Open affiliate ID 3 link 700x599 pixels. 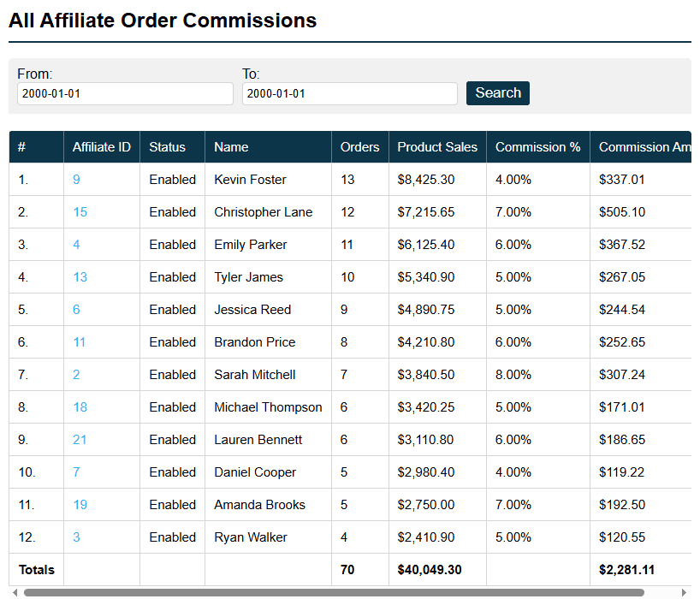tap(76, 537)
